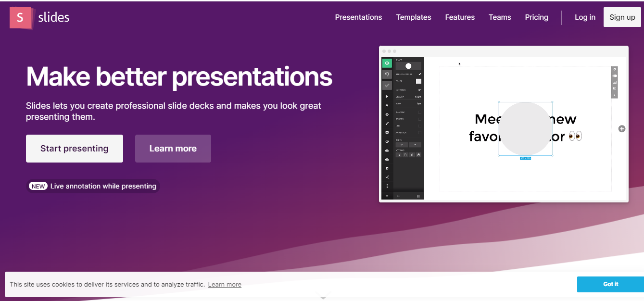The image size is (644, 301).
Task: Click the purple Learn more button
Action: click(173, 149)
